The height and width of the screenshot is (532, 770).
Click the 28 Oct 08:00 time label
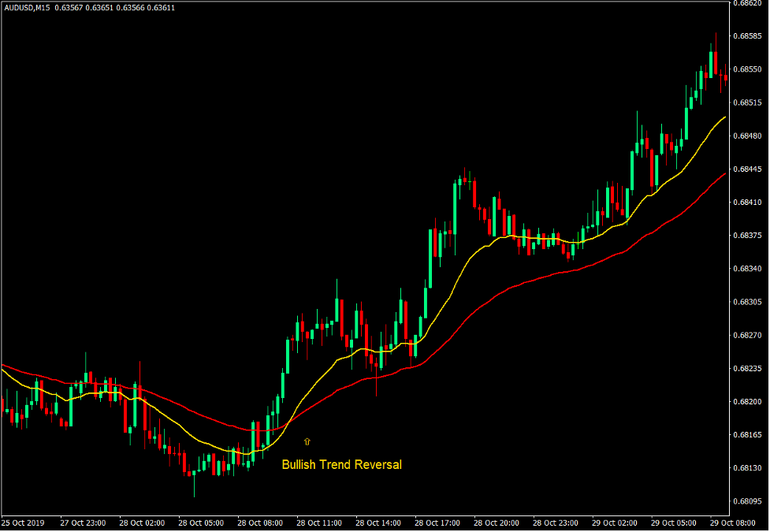pyautogui.click(x=260, y=523)
